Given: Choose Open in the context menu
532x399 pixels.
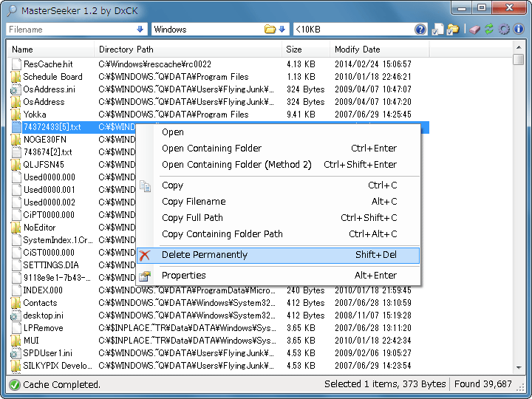Looking at the screenshot, I should coord(279,132).
